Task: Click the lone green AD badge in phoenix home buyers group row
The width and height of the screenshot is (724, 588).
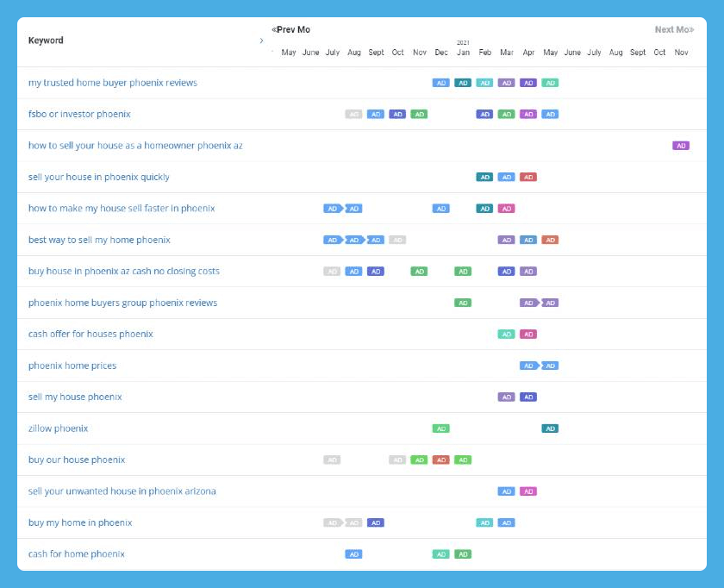Action: tap(463, 303)
